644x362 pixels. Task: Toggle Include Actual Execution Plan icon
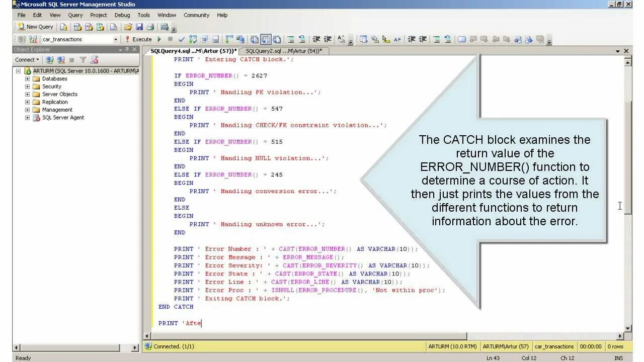point(228,39)
